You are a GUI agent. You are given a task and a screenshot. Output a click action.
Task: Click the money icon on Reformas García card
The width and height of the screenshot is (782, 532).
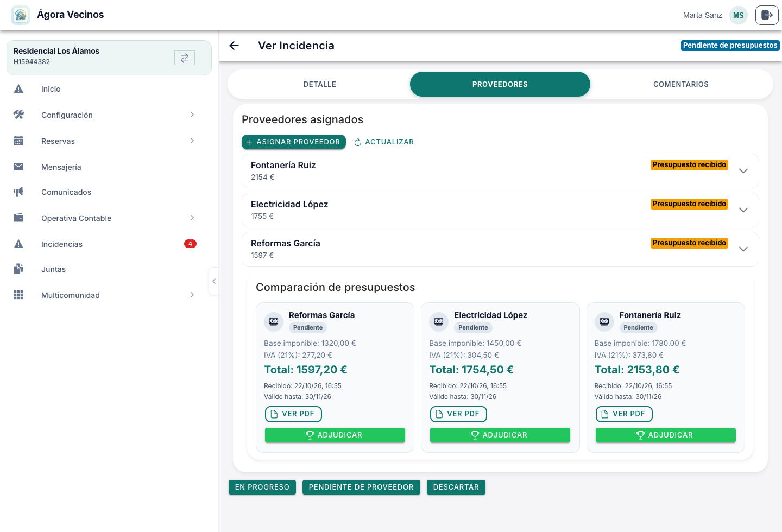coord(274,321)
